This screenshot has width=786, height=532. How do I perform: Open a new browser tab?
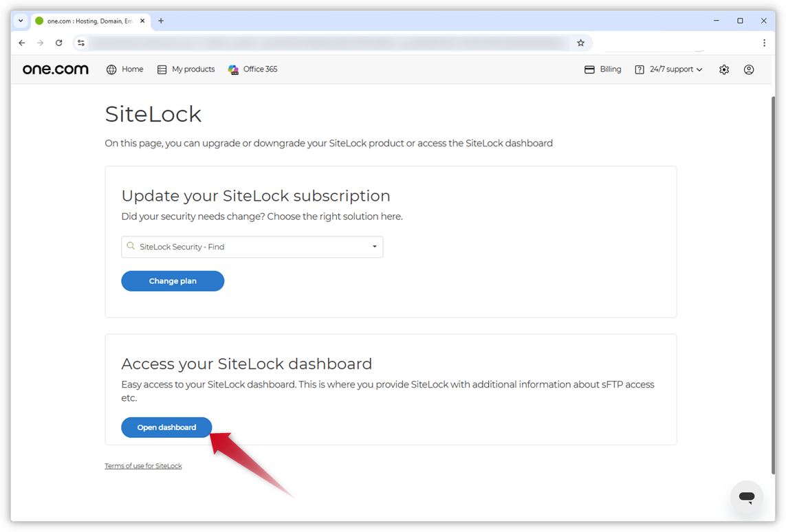click(160, 21)
